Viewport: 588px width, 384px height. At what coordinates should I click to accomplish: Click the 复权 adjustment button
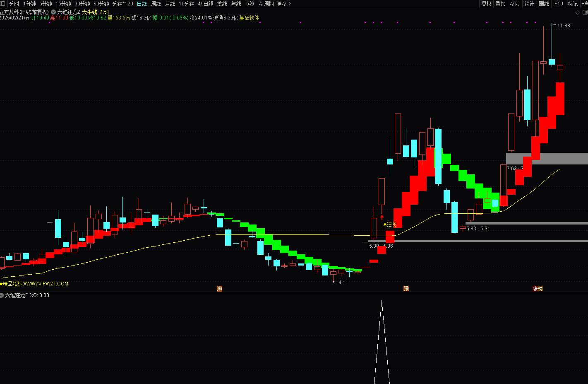click(x=487, y=4)
